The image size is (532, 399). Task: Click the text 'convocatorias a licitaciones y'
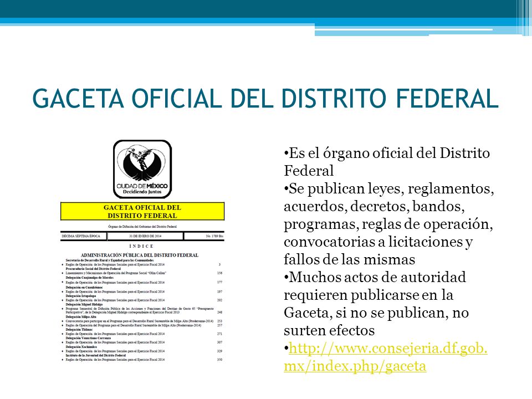[x=378, y=242]
